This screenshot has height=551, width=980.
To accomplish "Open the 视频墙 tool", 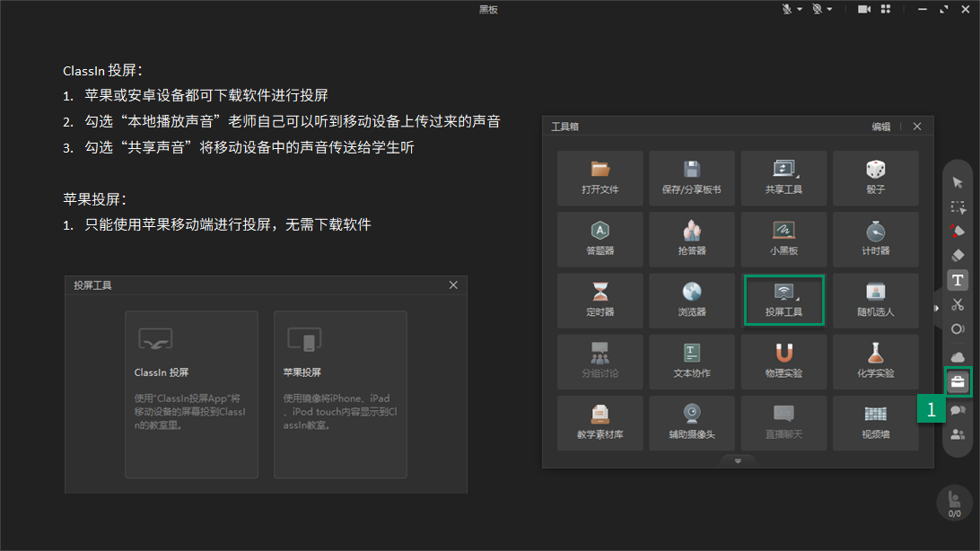I will [x=876, y=423].
